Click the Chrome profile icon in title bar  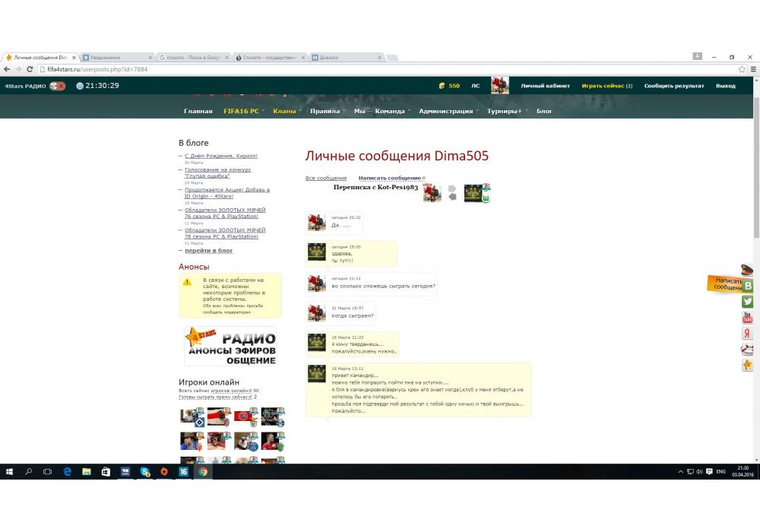point(697,56)
